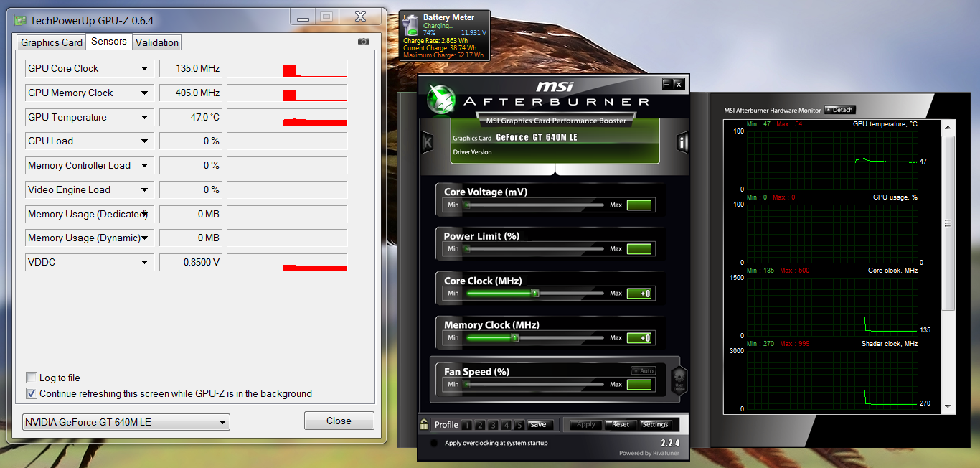Click the hardware monitor scroll up arrow
The image size is (980, 468).
coord(948,126)
